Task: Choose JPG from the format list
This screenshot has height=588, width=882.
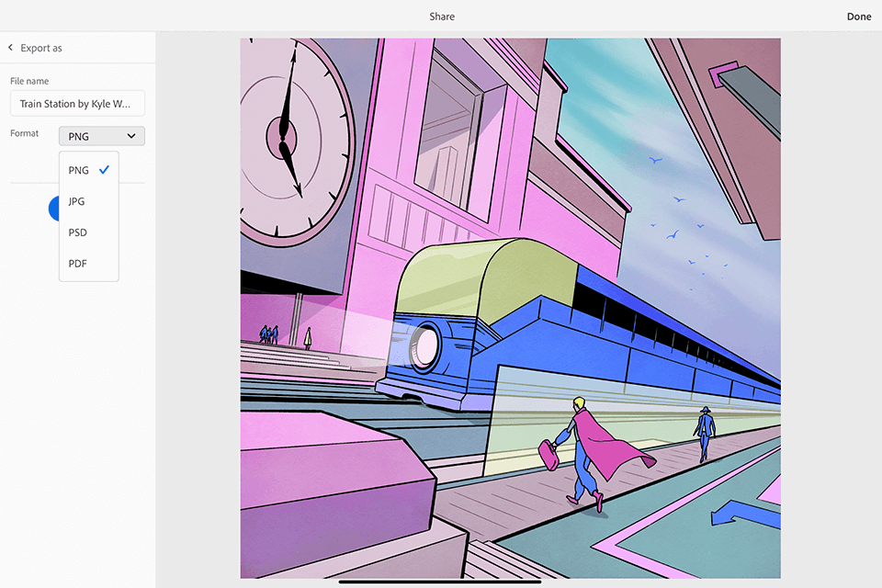Action: point(77,201)
